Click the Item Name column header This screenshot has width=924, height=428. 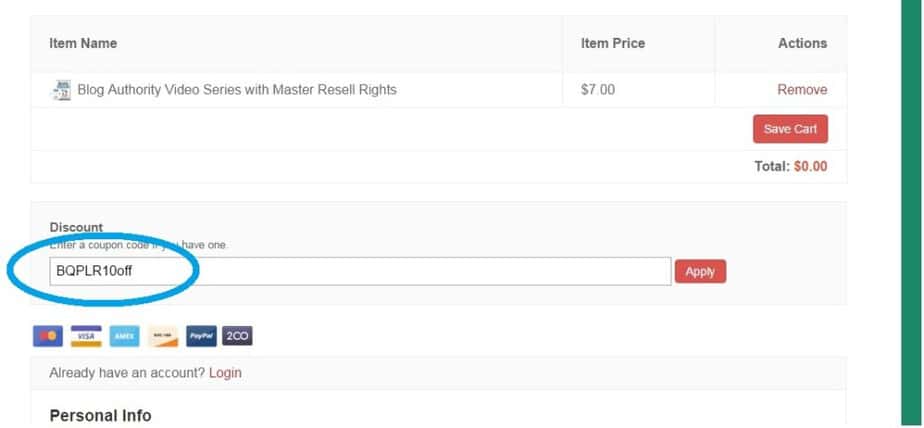point(83,43)
